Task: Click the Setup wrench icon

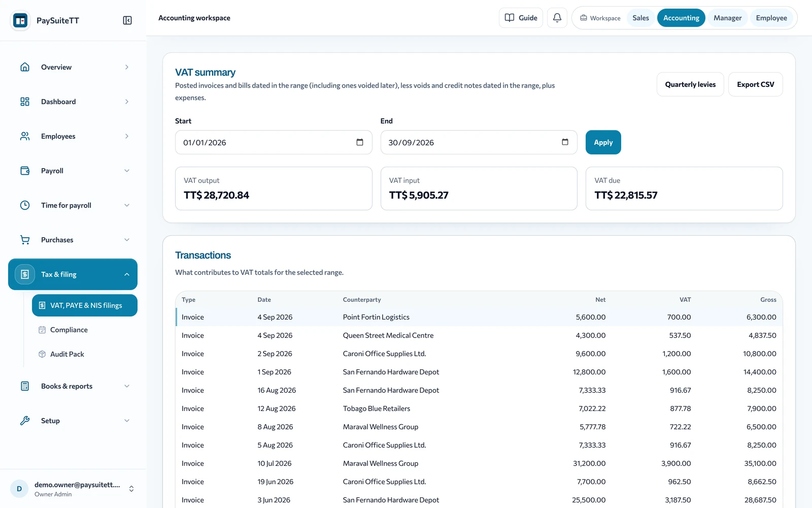Action: [x=25, y=421]
